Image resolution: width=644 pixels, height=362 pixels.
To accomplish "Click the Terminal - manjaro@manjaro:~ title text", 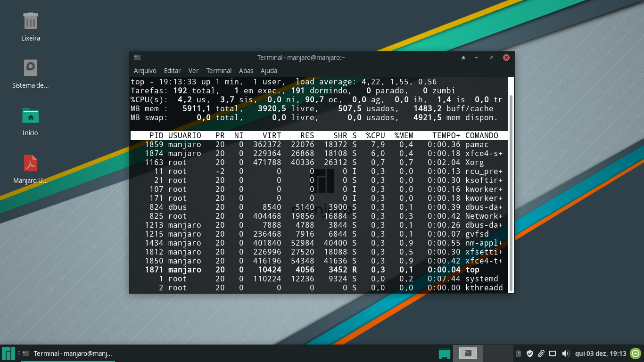I will click(301, 58).
